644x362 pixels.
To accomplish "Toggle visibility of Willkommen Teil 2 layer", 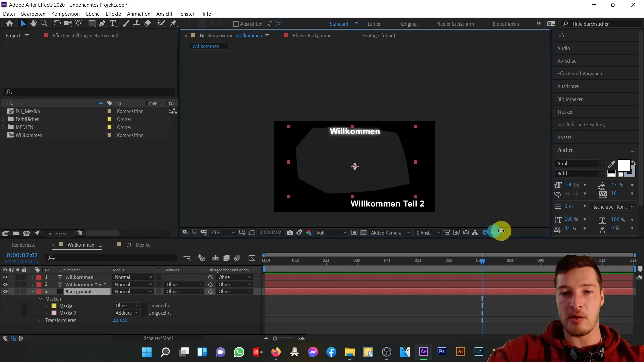I will [5, 285].
